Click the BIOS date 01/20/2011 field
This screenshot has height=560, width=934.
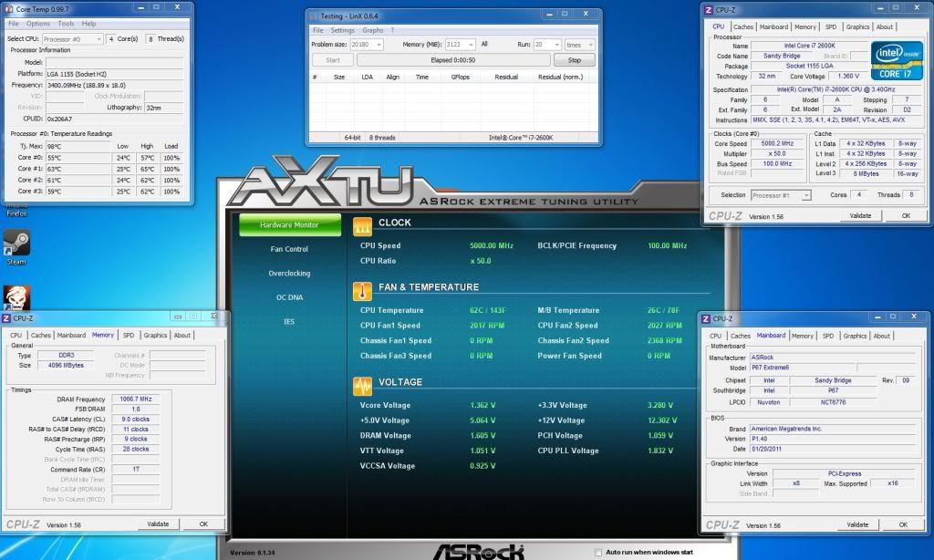click(x=832, y=450)
